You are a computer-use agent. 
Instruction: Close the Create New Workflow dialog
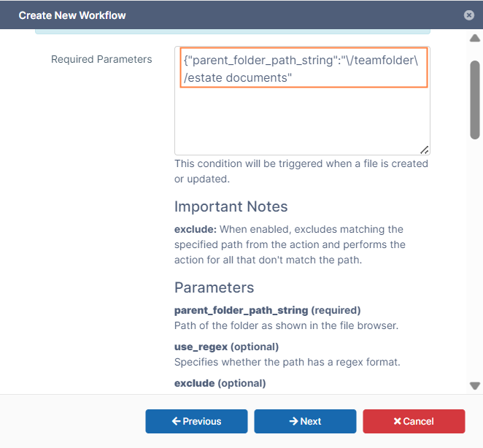(468, 15)
